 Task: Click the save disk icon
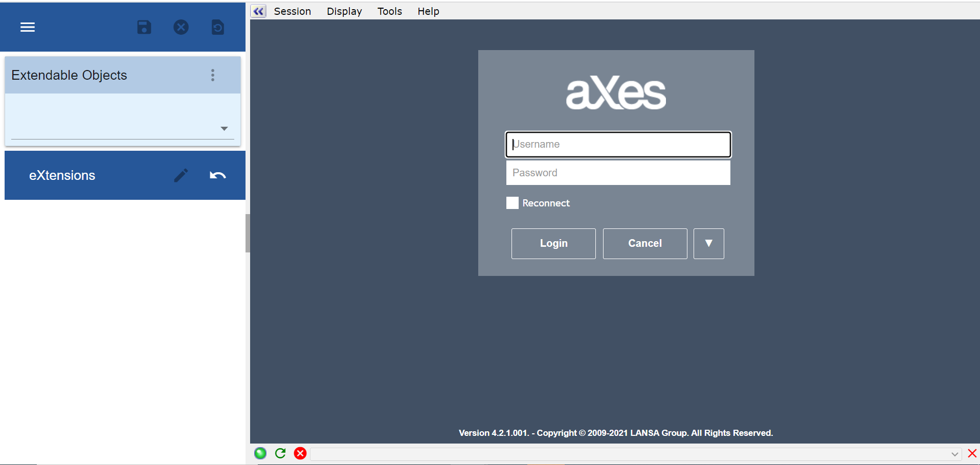(x=144, y=27)
